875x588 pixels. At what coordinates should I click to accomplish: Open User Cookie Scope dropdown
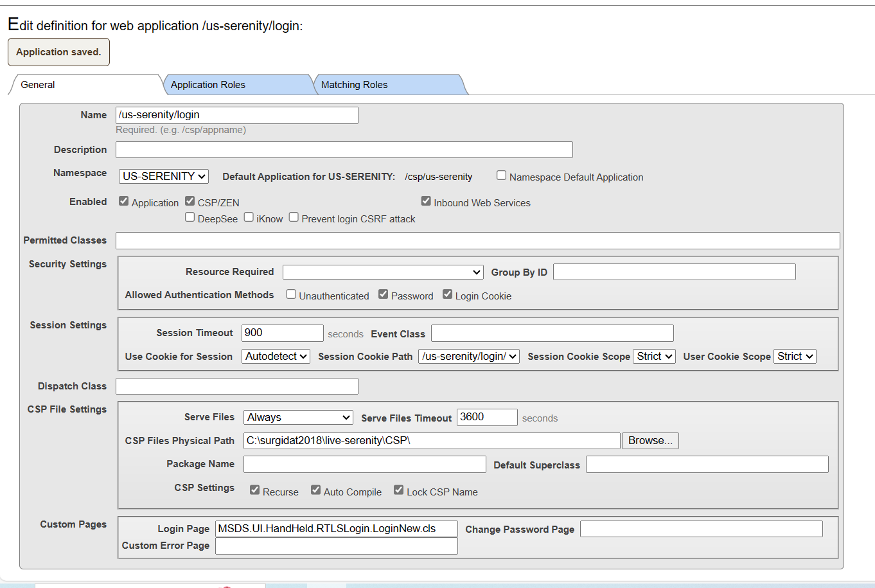[795, 356]
